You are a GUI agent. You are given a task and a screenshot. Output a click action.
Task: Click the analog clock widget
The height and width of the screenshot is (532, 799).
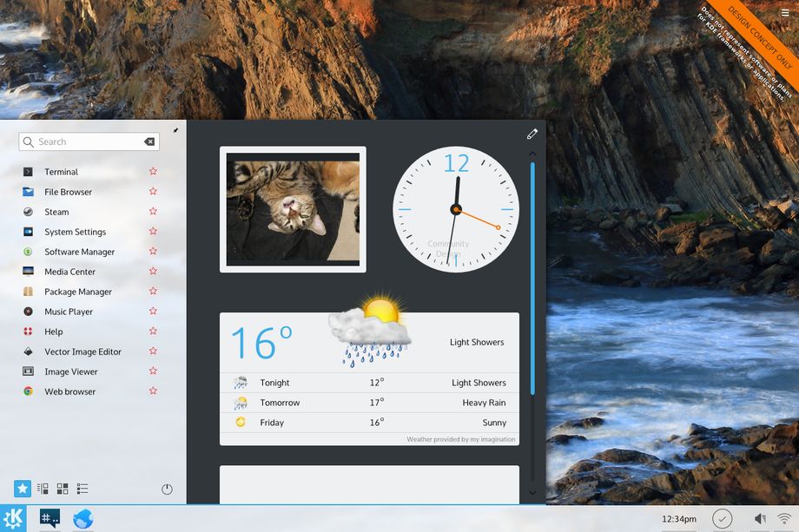456,209
